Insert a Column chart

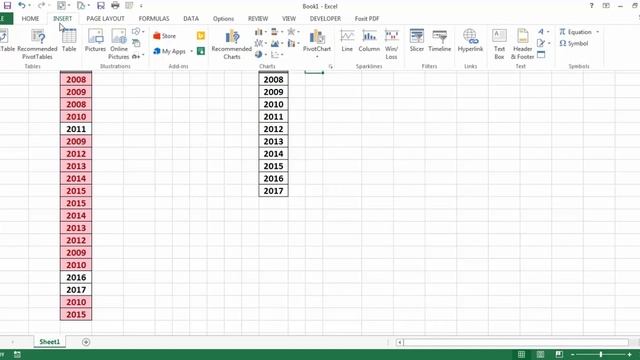[x=260, y=31]
